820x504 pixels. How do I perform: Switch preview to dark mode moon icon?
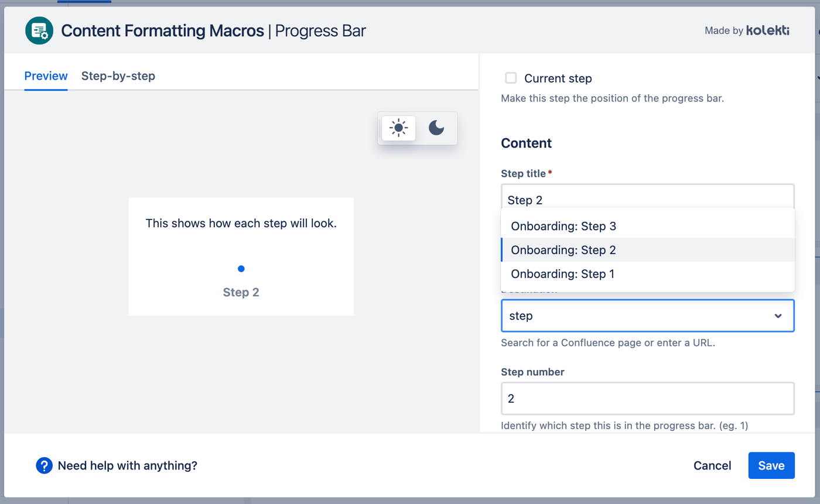point(436,128)
